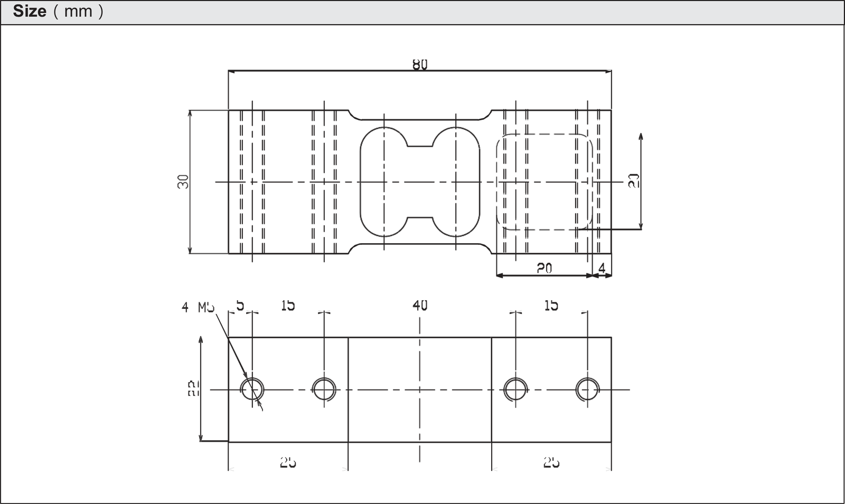
Task: Click the third mounting hole from left
Action: click(x=515, y=389)
